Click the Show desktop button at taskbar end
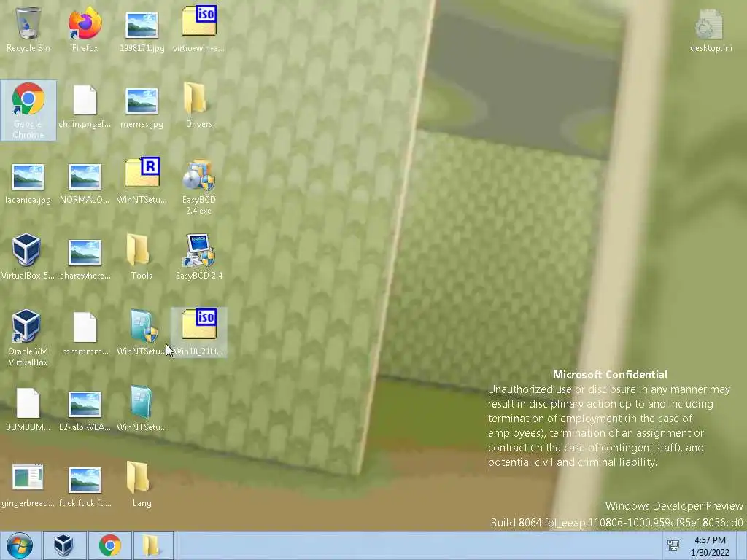The height and width of the screenshot is (560, 747). coord(742,545)
